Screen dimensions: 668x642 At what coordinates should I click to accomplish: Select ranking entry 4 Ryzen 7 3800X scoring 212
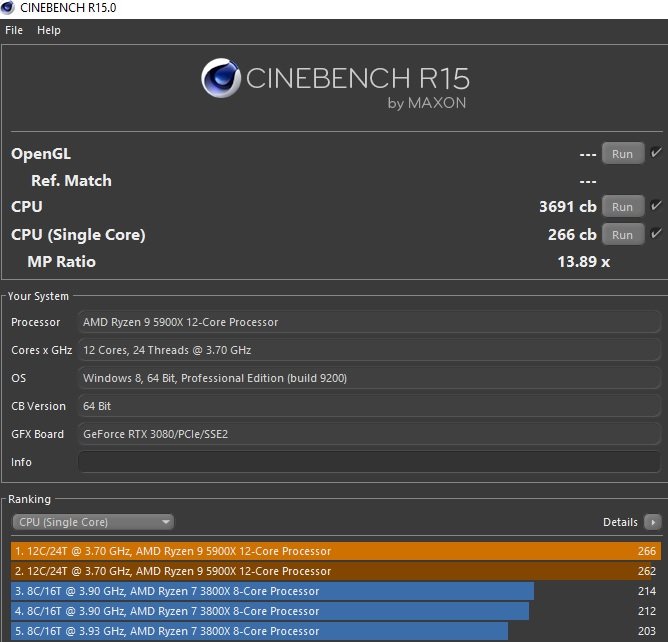pos(336,611)
